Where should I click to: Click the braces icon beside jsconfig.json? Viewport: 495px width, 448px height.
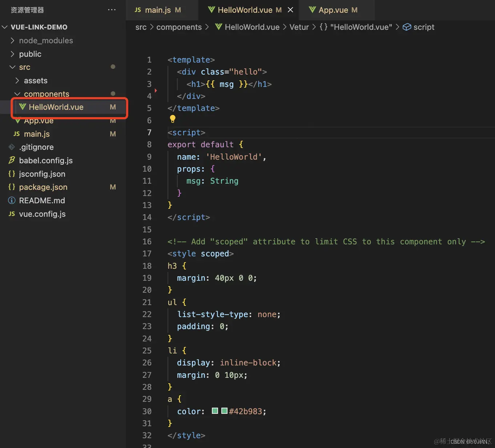(x=12, y=174)
